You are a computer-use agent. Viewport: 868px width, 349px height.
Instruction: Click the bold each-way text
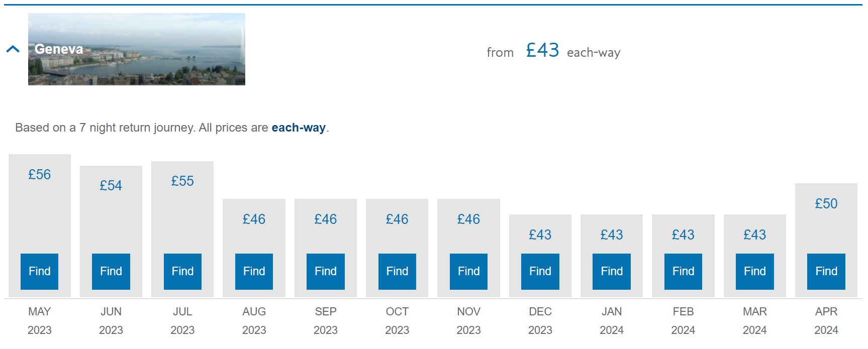pyautogui.click(x=299, y=128)
